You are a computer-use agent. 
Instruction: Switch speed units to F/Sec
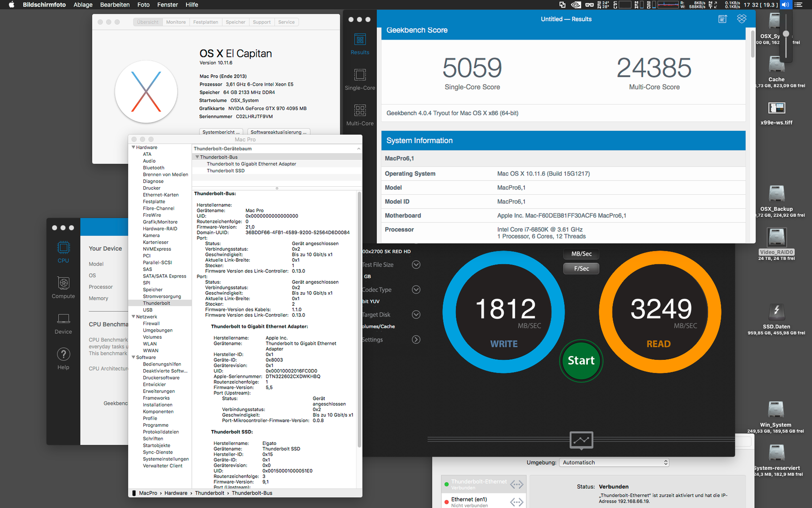pyautogui.click(x=581, y=269)
